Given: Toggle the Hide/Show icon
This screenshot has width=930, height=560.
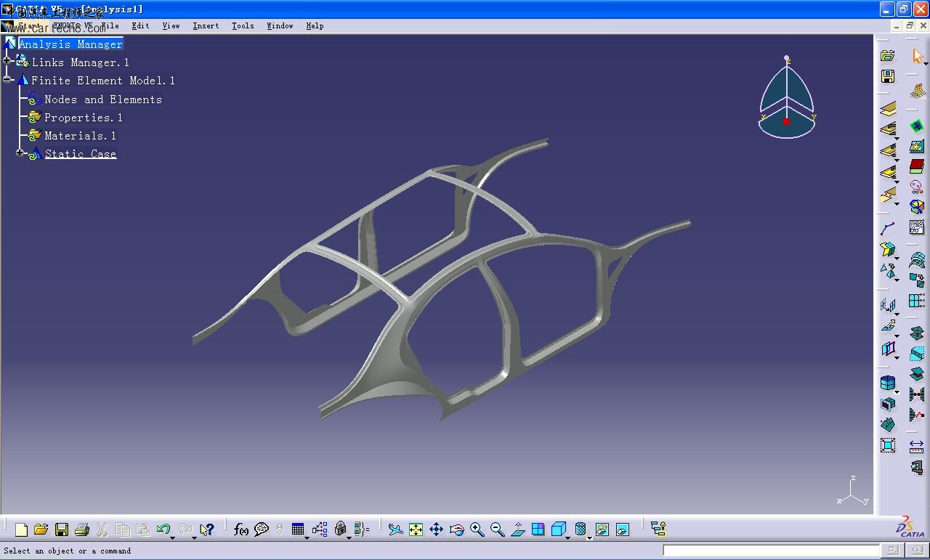Looking at the screenshot, I should pyautogui.click(x=602, y=529).
